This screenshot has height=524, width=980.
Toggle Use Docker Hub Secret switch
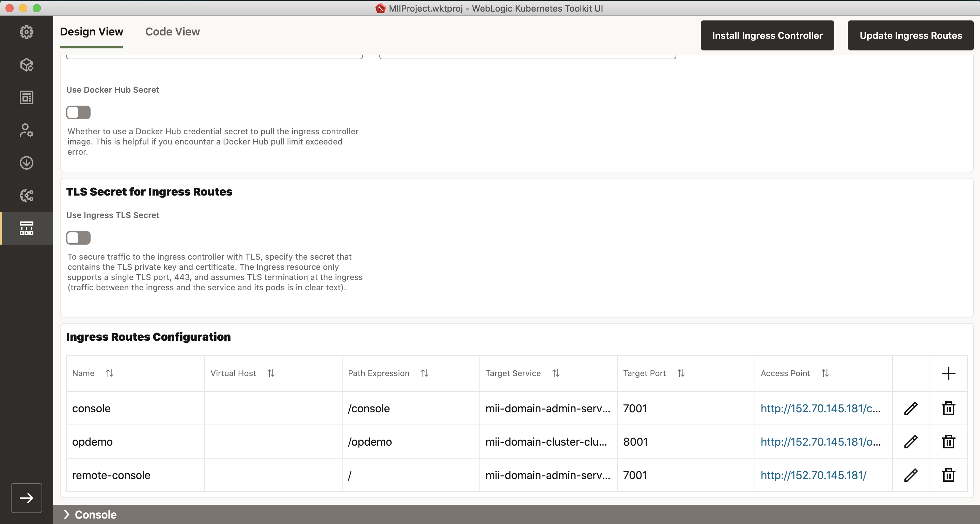78,113
